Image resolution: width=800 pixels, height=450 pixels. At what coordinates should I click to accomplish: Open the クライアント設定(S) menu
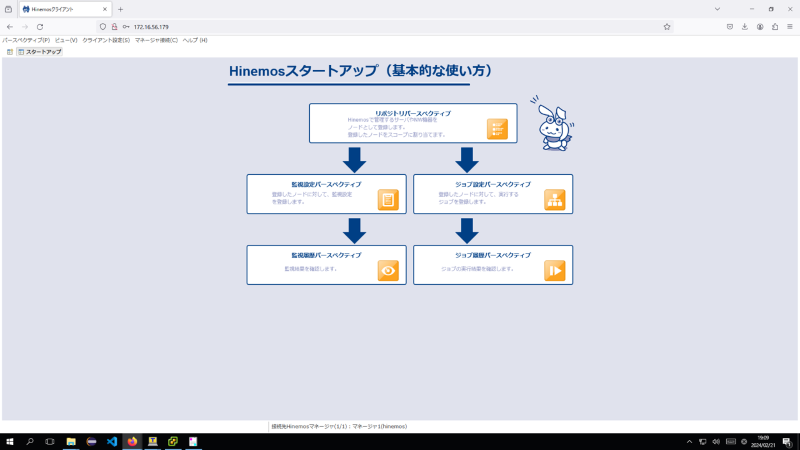click(106, 40)
